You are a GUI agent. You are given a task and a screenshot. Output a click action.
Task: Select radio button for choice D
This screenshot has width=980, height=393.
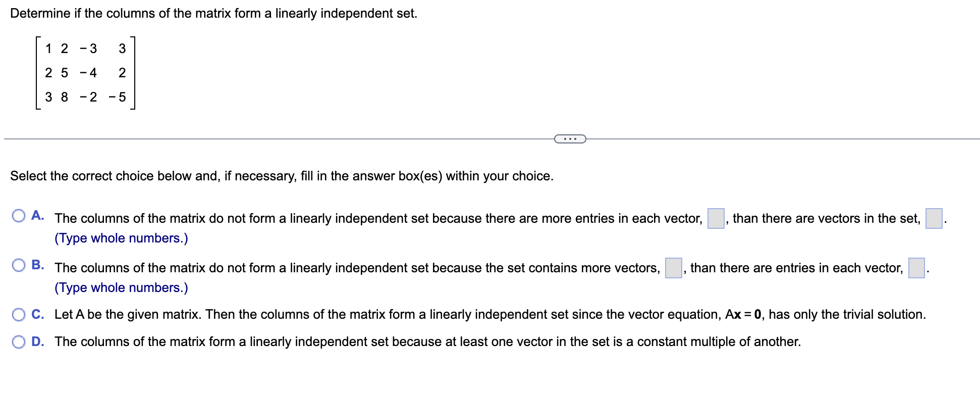20,341
